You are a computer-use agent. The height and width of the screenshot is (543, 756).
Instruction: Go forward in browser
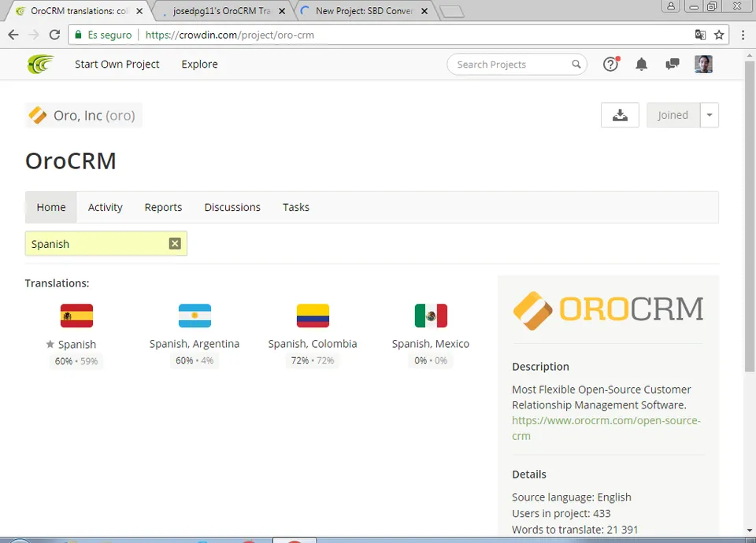[x=34, y=35]
